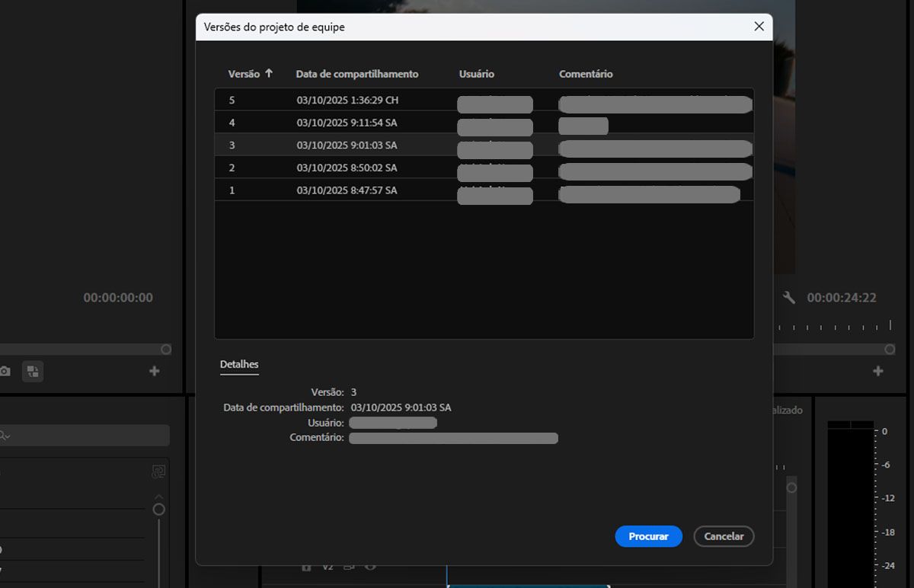Toggle the round track control beside V2

point(371,567)
